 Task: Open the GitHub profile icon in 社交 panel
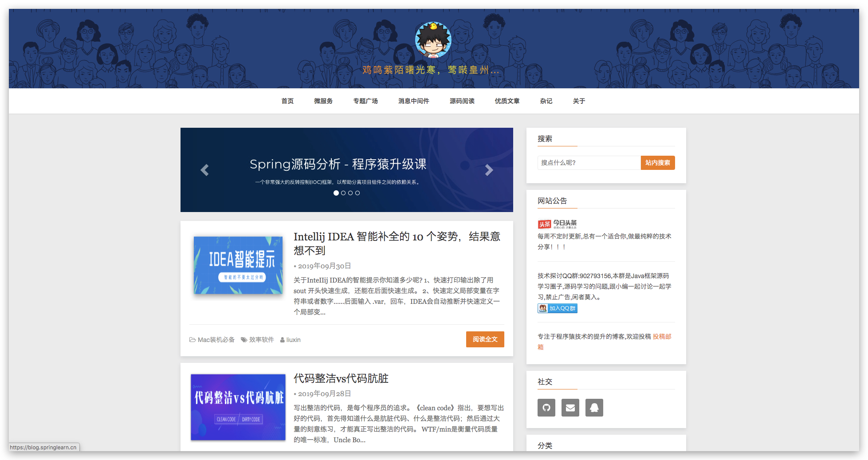point(546,408)
